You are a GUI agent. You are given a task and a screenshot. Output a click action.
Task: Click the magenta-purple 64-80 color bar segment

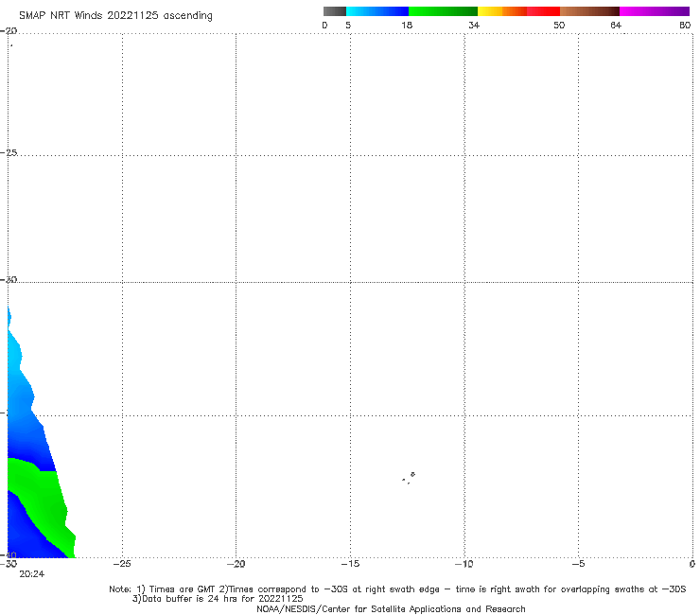point(655,11)
